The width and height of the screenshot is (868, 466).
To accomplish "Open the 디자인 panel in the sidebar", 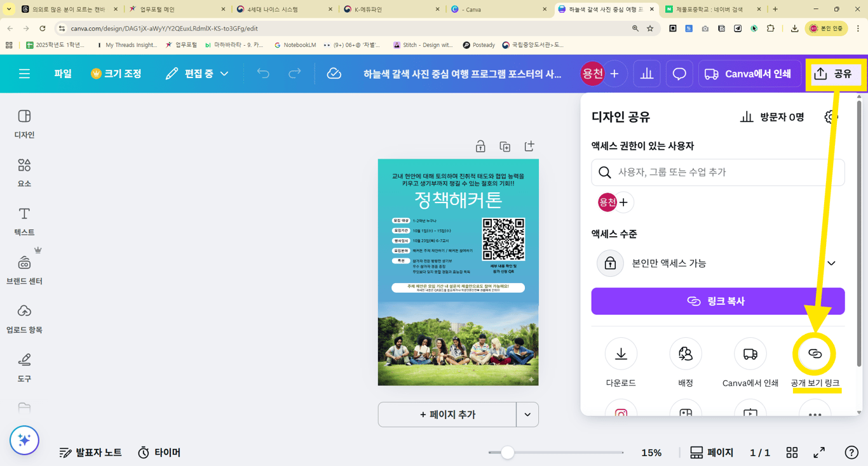I will click(24, 124).
